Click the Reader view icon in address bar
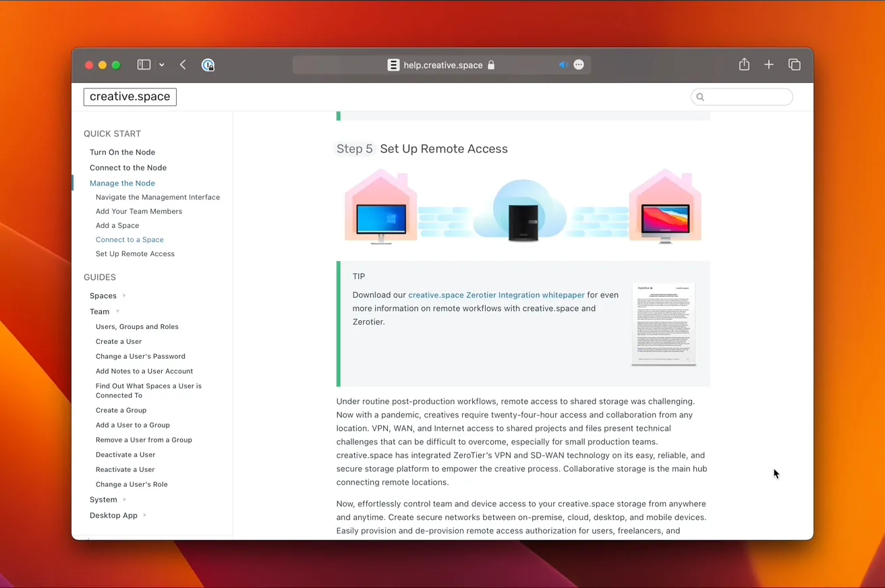 (x=393, y=65)
